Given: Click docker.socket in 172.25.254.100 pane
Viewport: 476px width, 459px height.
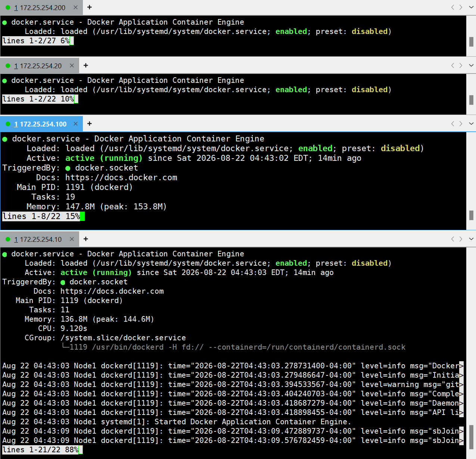Looking at the screenshot, I should point(106,168).
